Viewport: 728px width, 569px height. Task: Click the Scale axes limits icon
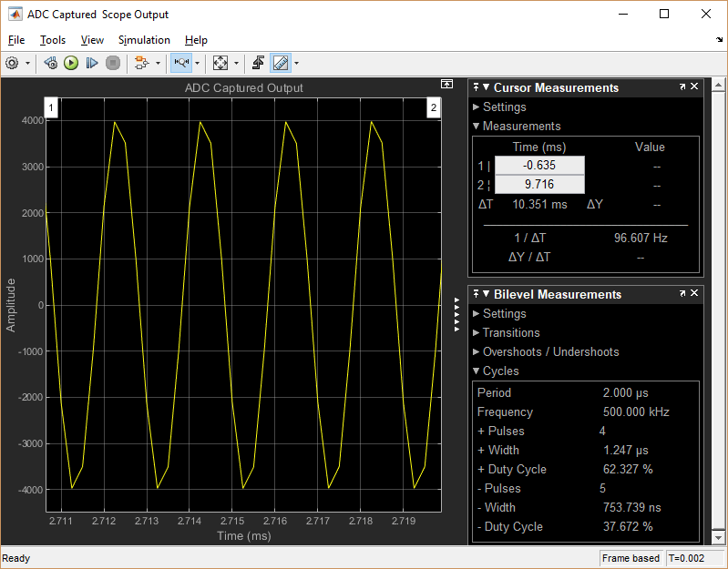tap(220, 63)
